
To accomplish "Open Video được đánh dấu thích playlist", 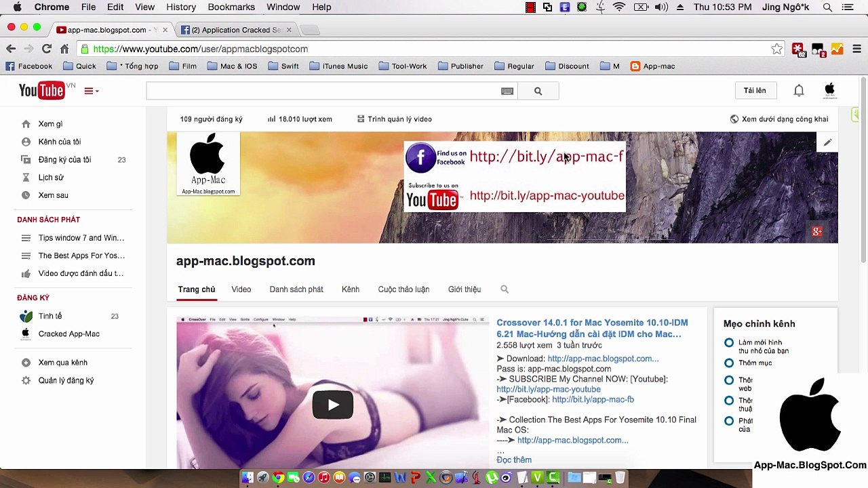I will coord(81,273).
